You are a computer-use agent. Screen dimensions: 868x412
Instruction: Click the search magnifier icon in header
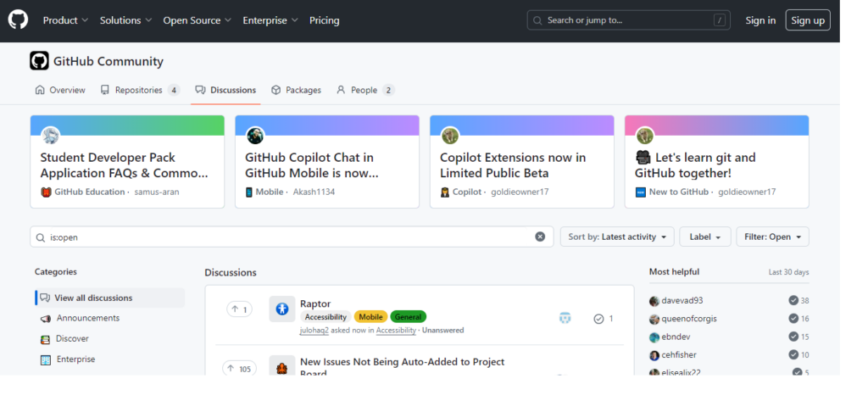(x=537, y=20)
